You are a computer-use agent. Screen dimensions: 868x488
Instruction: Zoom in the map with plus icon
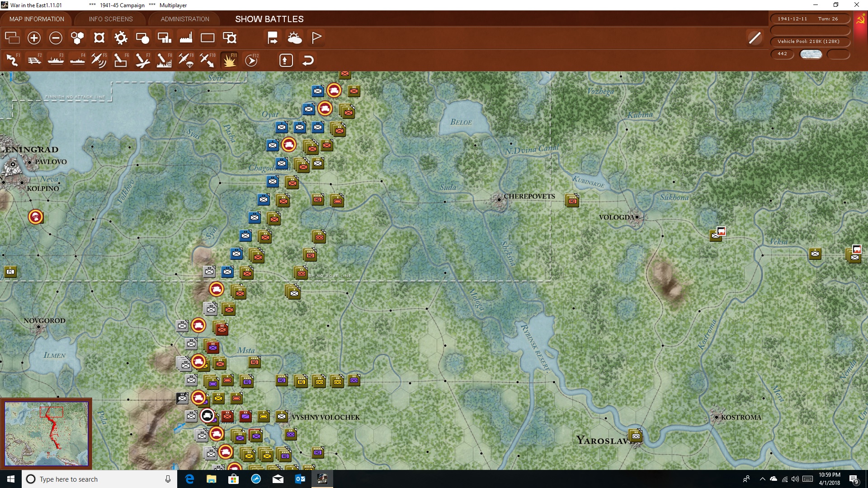(34, 38)
